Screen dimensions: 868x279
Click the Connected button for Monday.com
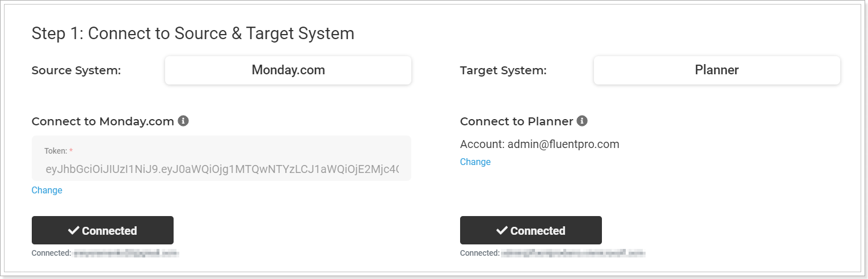pos(103,230)
